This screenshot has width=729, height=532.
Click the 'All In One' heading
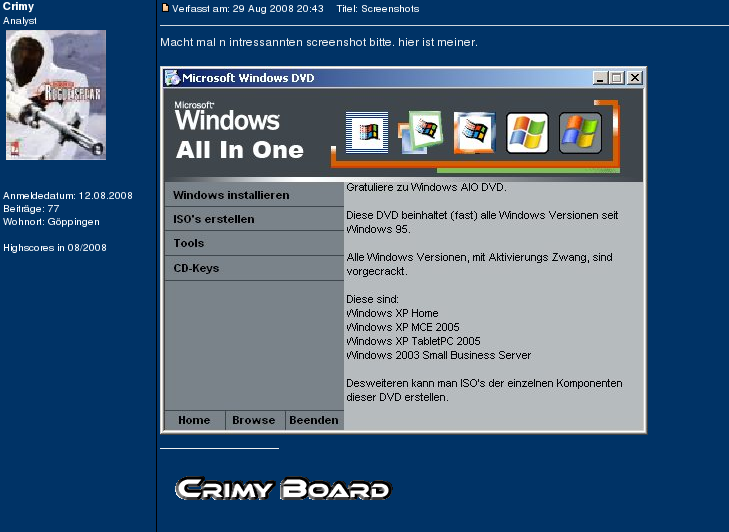240,150
